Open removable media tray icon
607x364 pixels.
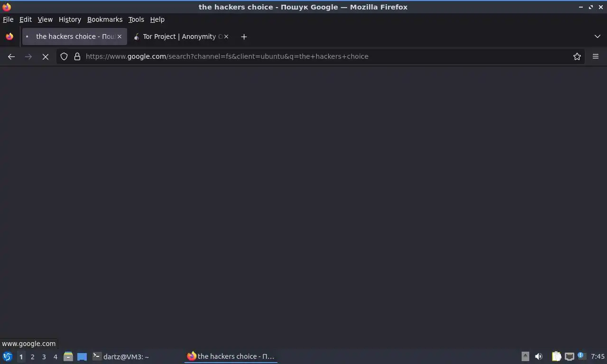click(525, 356)
